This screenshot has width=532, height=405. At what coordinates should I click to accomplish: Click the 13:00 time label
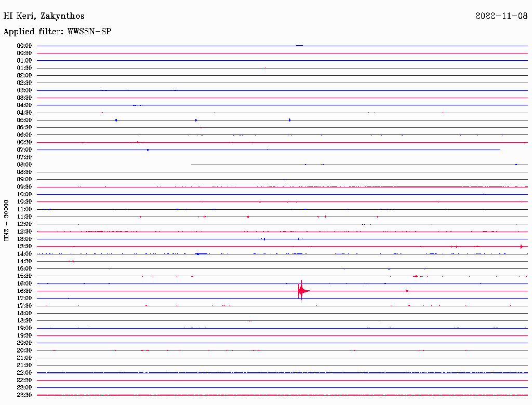(24, 239)
